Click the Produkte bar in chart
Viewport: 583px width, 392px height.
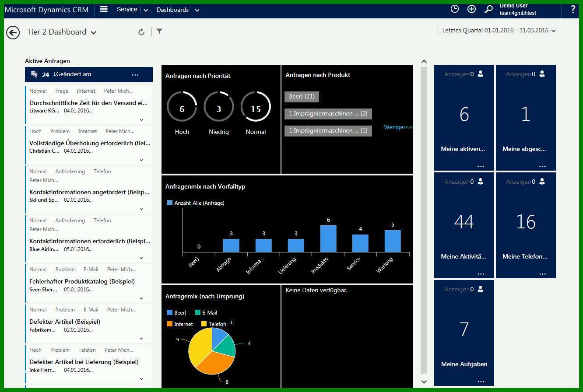coord(328,239)
